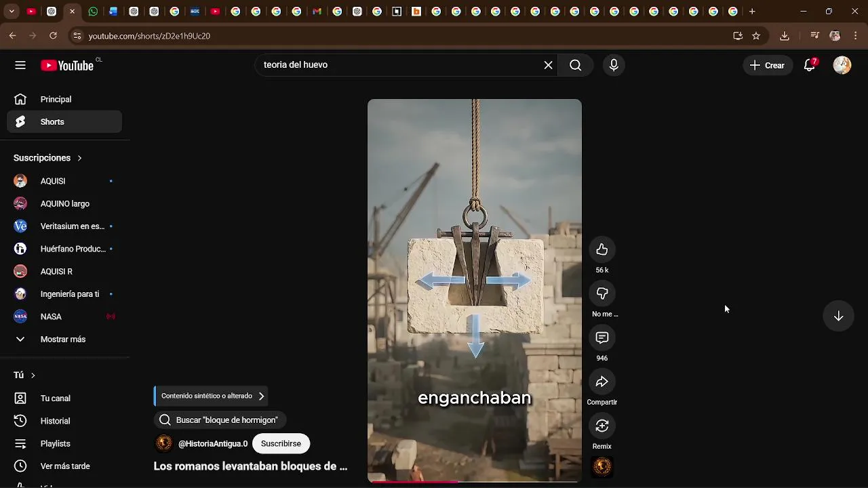The image size is (868, 488).
Task: Go back in browser history
Action: [13, 36]
